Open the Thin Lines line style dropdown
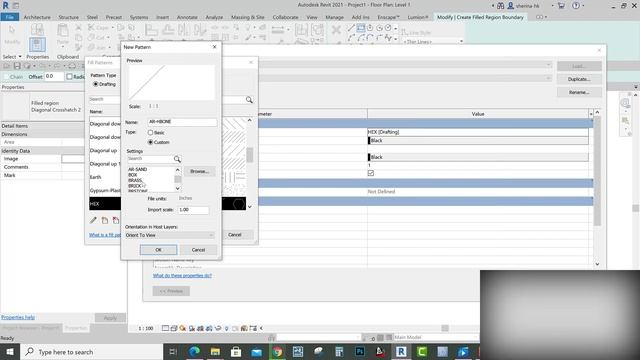This screenshot has height=360, width=640. (433, 42)
